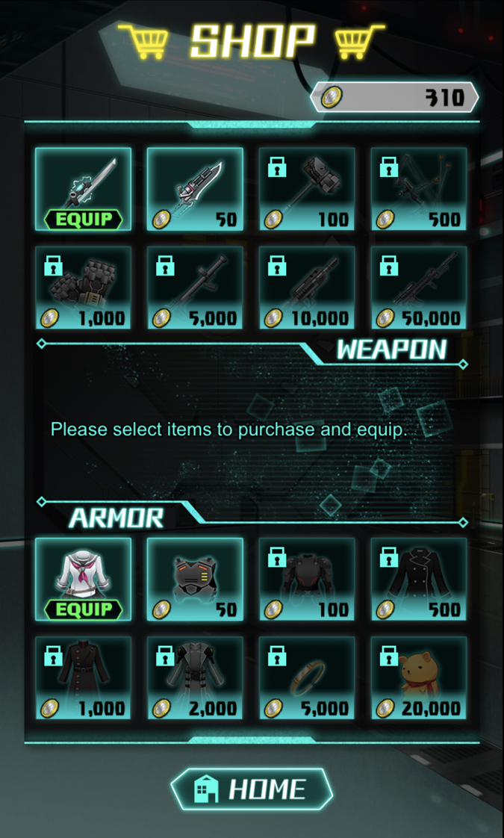
Task: Select the locked hammer weapon for 100
Action: pyautogui.click(x=307, y=189)
